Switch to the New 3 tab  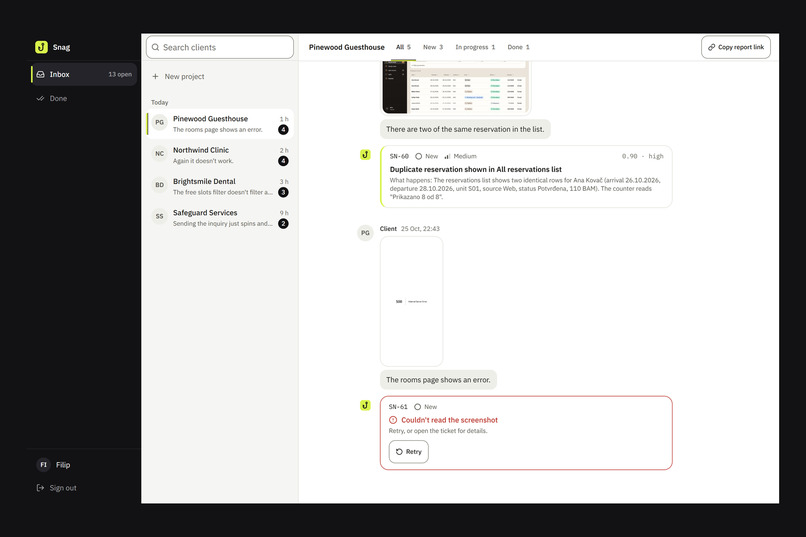click(x=433, y=47)
